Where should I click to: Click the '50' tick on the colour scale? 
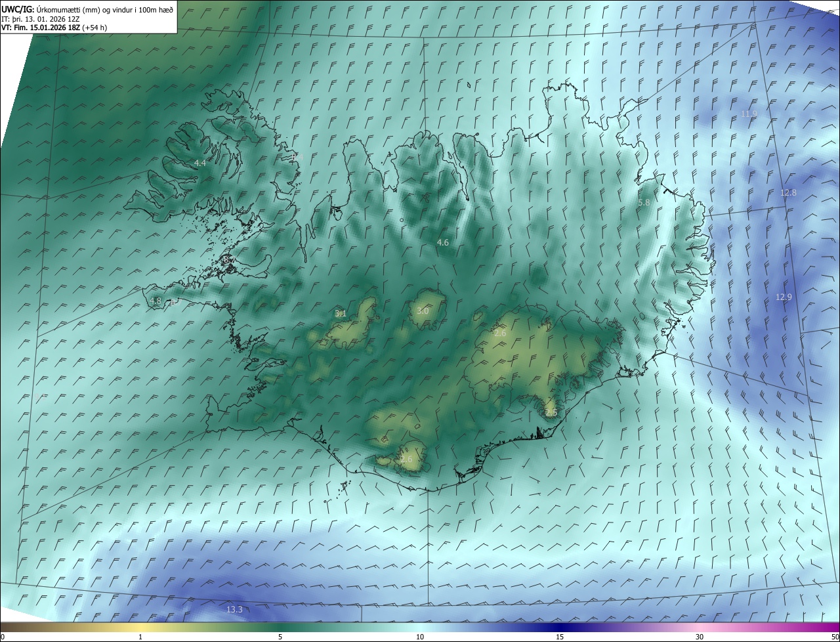pyautogui.click(x=835, y=637)
